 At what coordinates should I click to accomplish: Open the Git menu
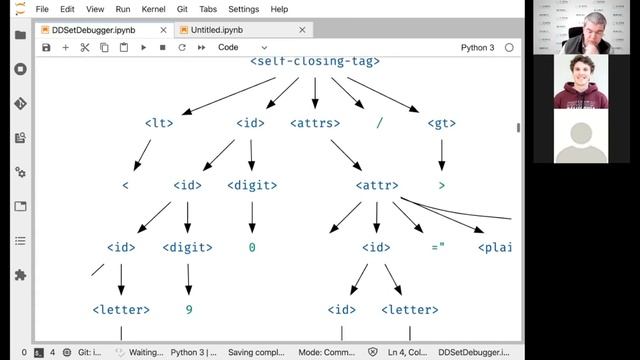pos(182,9)
